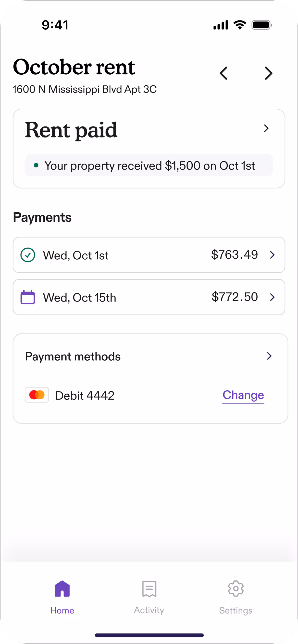Tap the green checkmark on Oct 1st payment
Viewport: 298px width, 644px height.
(27, 255)
